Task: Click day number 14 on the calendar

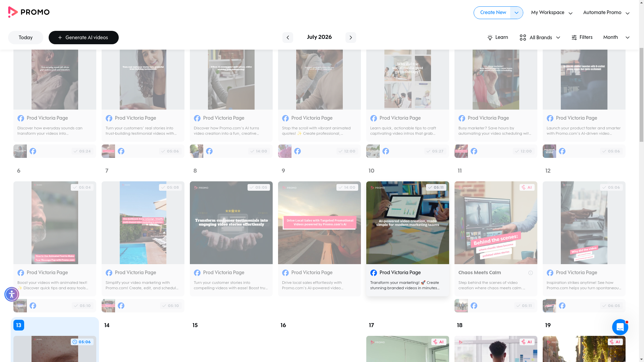Action: point(107,325)
